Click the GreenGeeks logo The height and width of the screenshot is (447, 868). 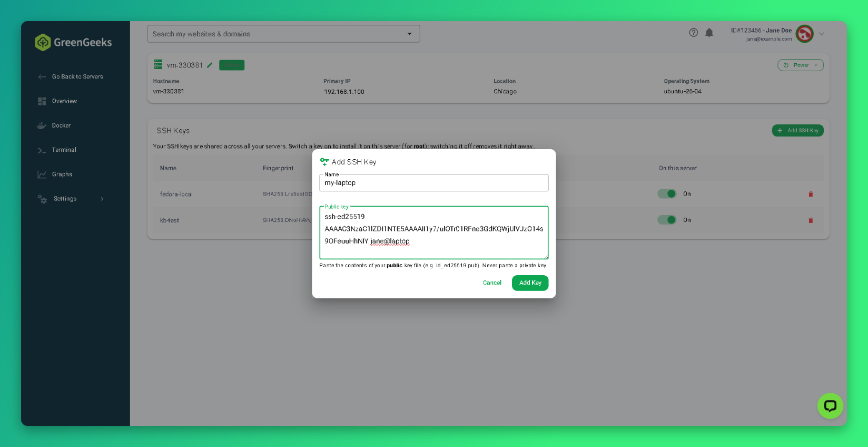pos(73,42)
